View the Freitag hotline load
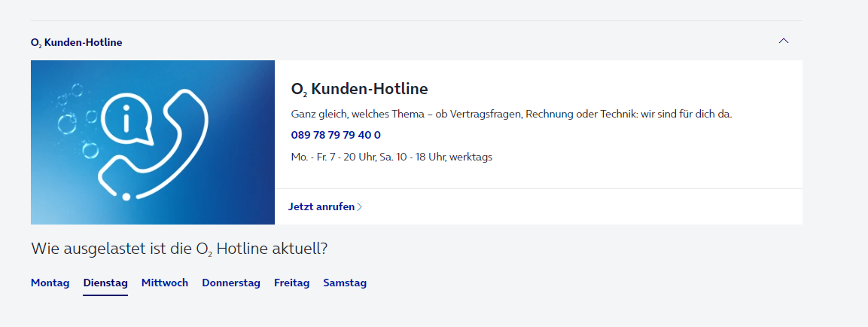Screen dimensions: 868x327 [x=292, y=283]
